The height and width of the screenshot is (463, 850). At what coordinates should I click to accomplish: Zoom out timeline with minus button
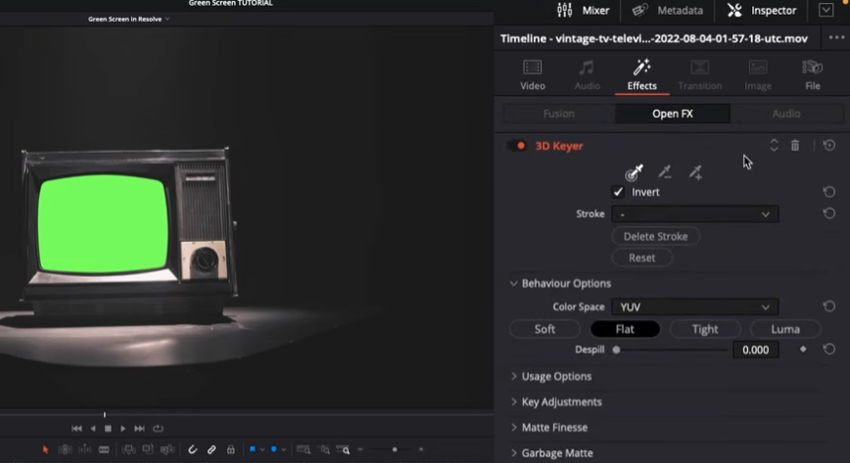[x=360, y=449]
